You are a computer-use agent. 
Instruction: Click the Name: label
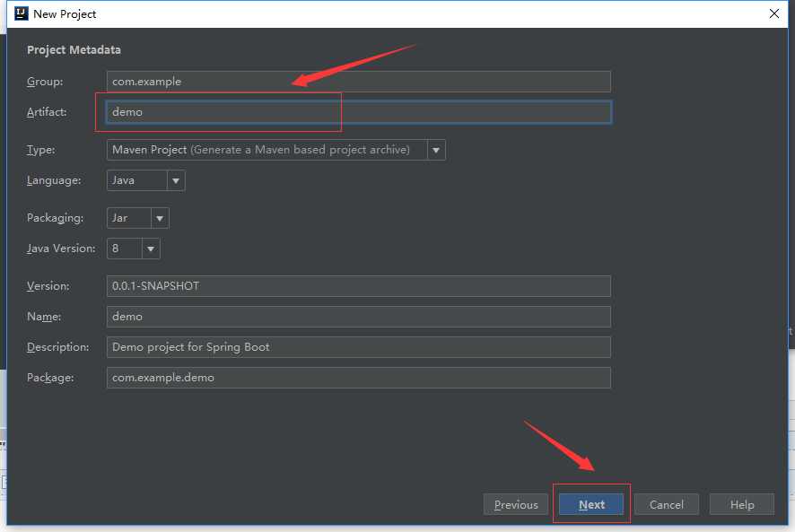[x=44, y=317]
